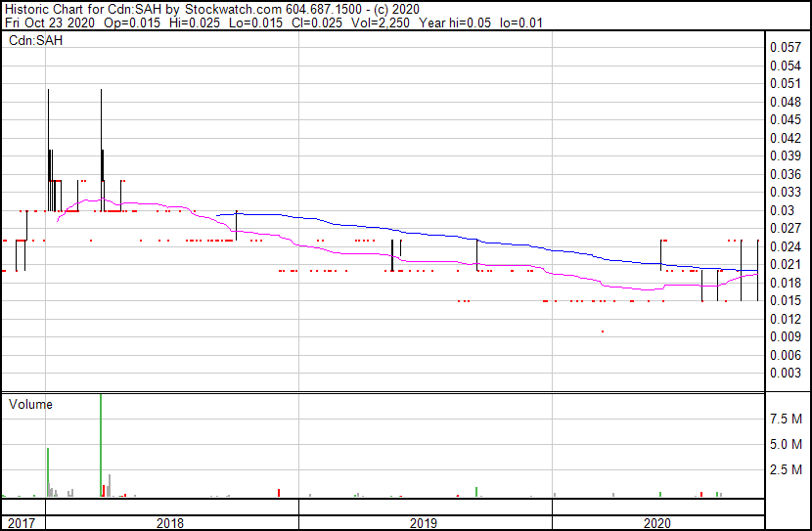
Task: Click the 0.003 price axis label
Action: 784,373
